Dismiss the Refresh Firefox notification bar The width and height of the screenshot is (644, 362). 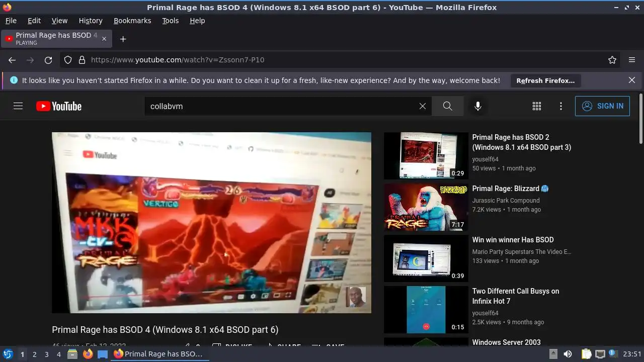point(632,80)
